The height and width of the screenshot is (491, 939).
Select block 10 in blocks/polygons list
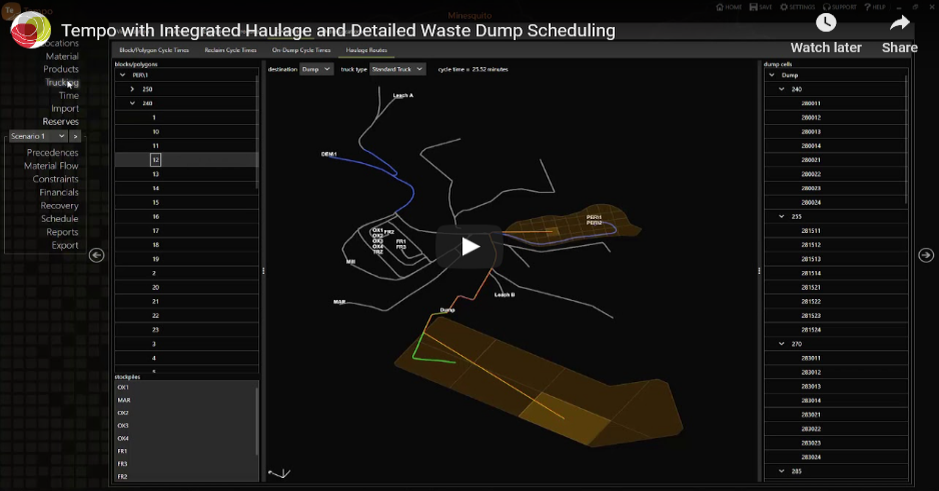(x=186, y=132)
